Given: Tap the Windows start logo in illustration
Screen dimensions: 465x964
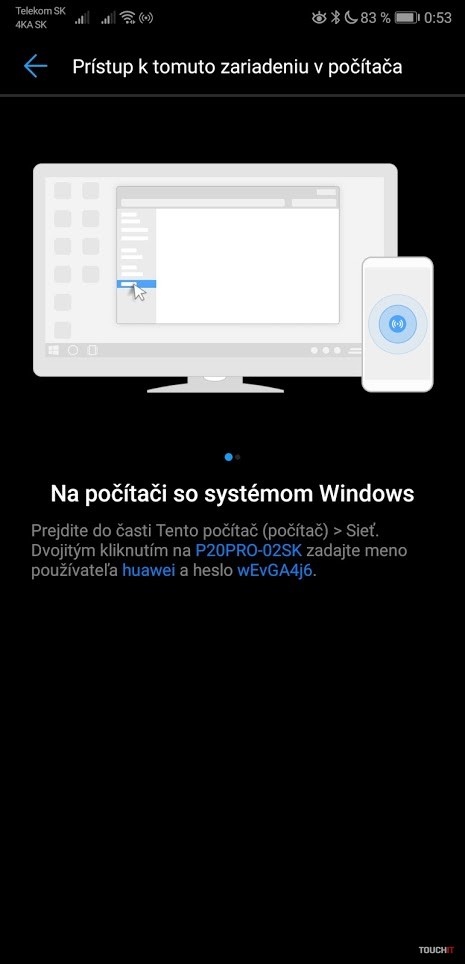Looking at the screenshot, I should pos(54,350).
